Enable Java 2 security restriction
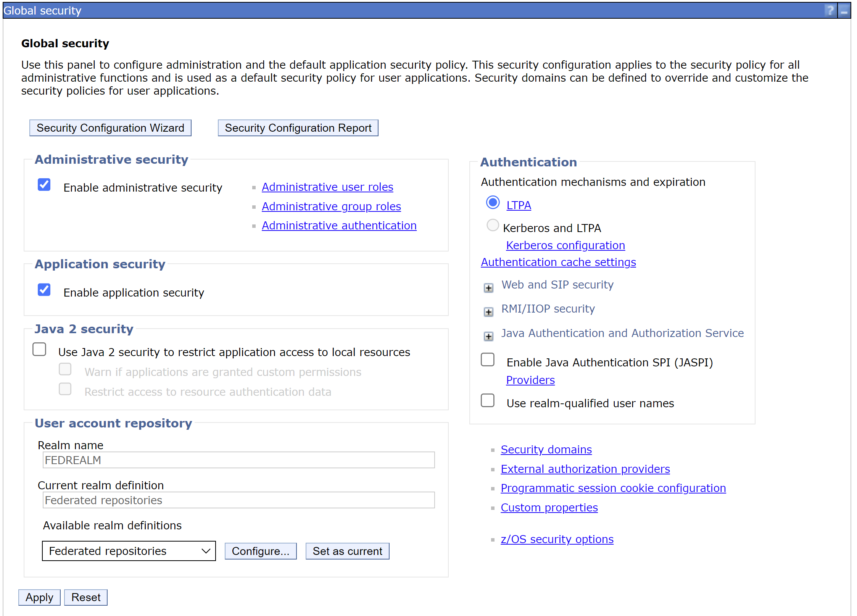This screenshot has width=857, height=616. [39, 349]
